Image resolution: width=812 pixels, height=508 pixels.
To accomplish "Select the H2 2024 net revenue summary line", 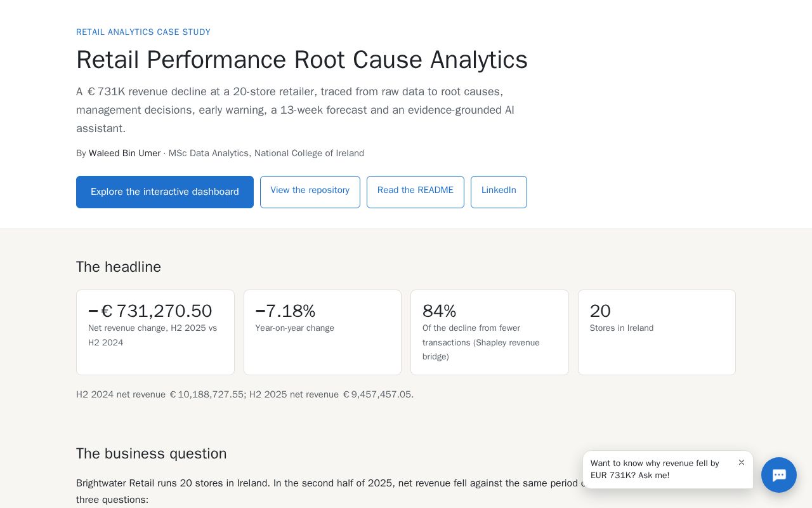I will [x=245, y=394].
